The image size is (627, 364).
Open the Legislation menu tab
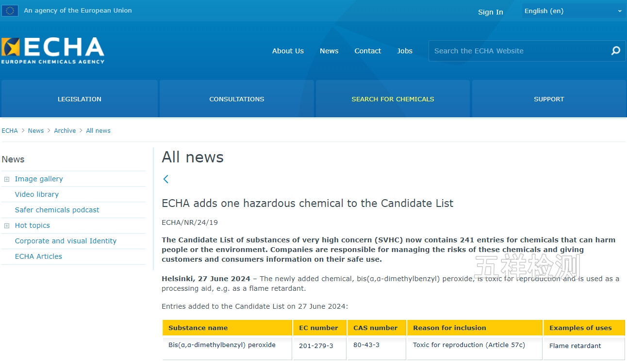tap(80, 99)
